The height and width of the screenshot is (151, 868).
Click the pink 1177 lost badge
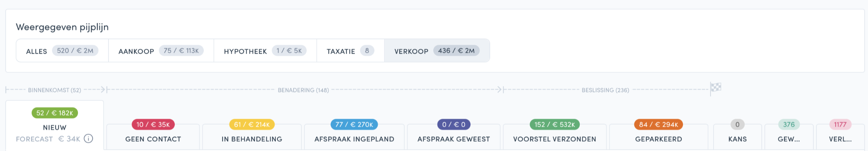tap(840, 124)
